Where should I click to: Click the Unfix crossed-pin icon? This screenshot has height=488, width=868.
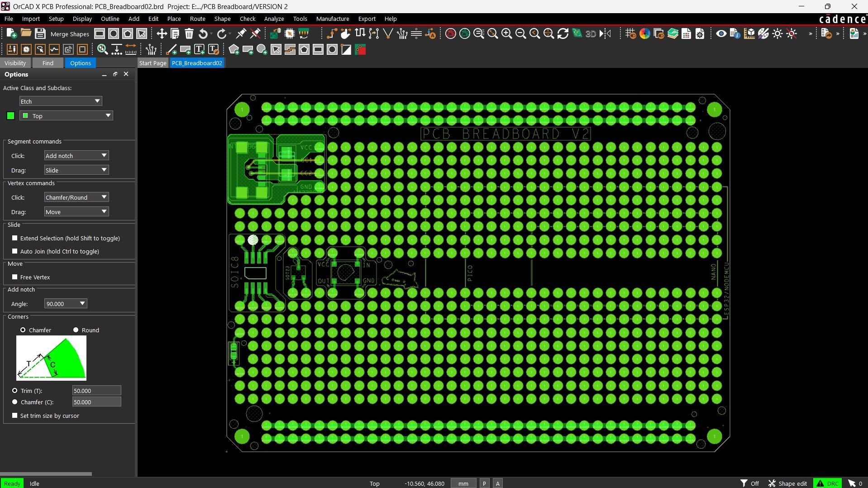pyautogui.click(x=255, y=33)
